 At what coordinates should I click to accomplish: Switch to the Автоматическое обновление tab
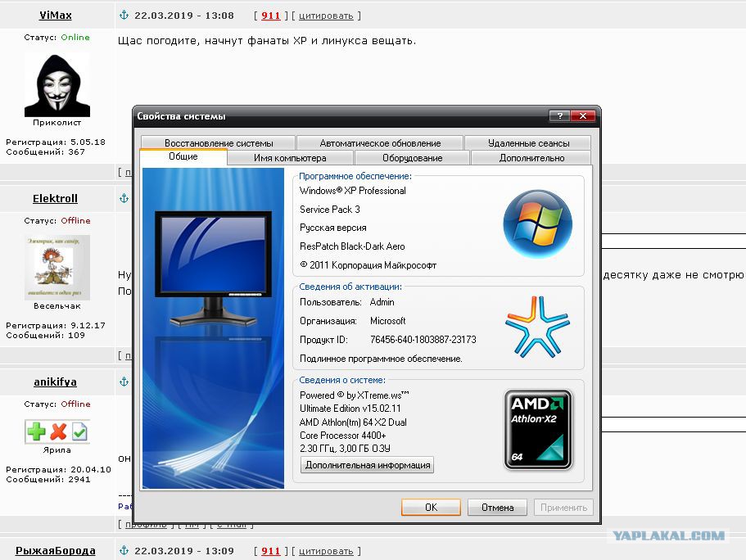380,142
